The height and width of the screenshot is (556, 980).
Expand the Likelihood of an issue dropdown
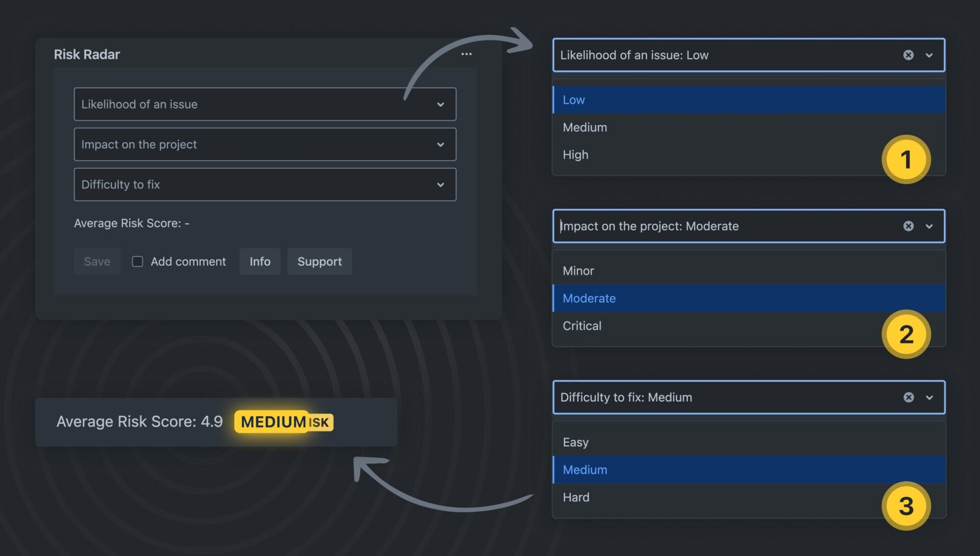[x=264, y=104]
